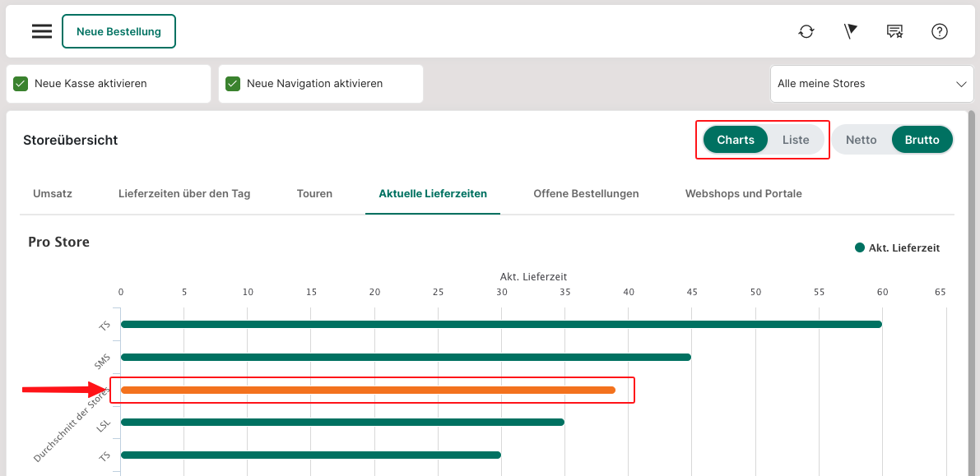The height and width of the screenshot is (476, 980).
Task: Uncheck Neue Navigation aktivieren checkbox
Action: (x=233, y=84)
